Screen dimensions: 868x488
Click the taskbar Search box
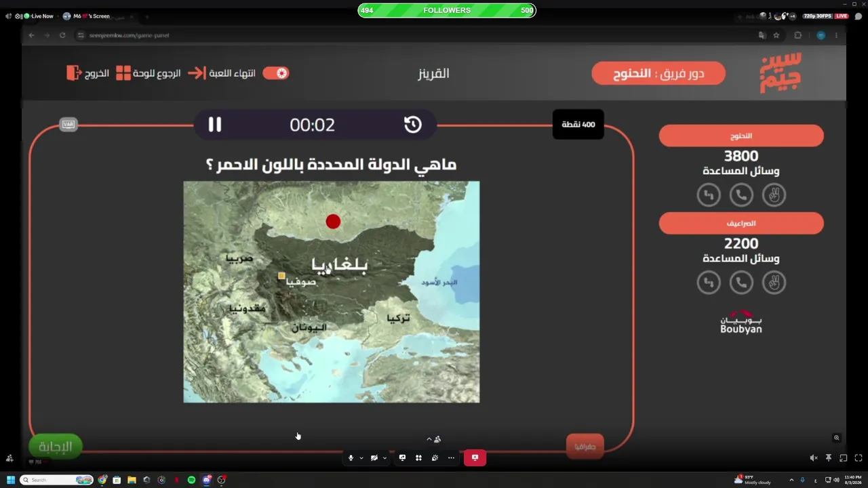[57, 480]
